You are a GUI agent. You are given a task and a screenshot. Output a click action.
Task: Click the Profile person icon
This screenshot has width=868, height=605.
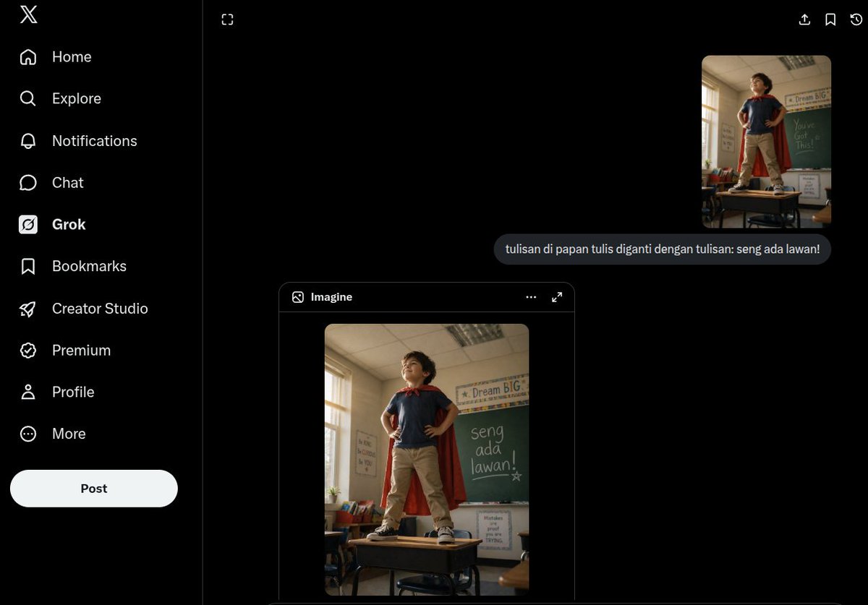(x=28, y=392)
